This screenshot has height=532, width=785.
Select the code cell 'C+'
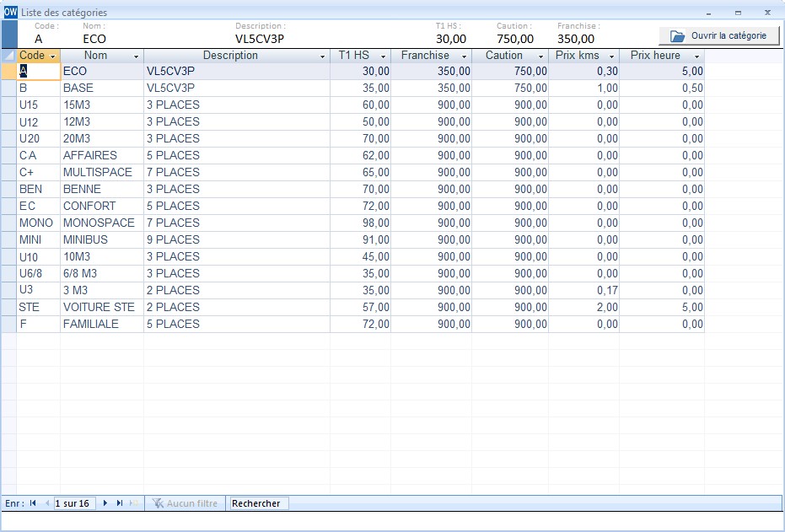(x=39, y=173)
